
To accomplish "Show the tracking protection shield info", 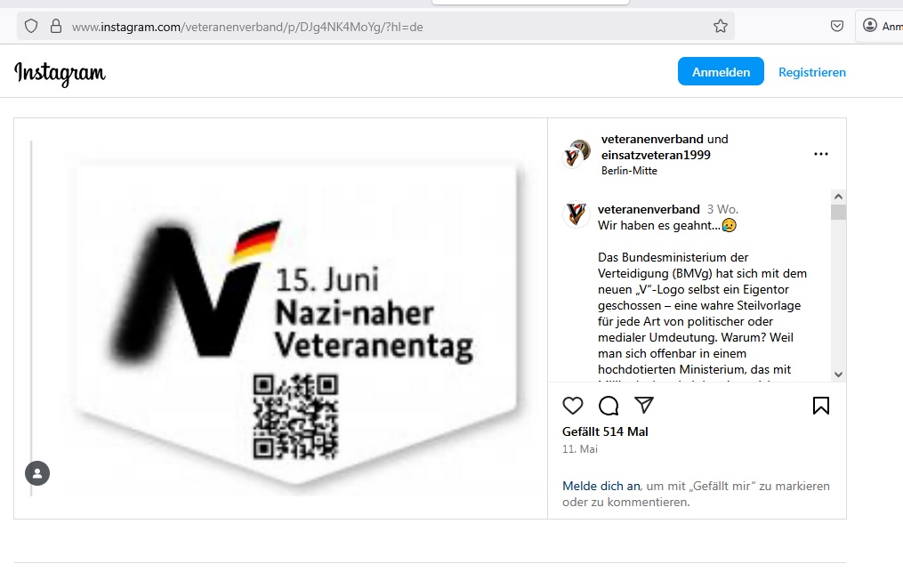I will 31,26.
